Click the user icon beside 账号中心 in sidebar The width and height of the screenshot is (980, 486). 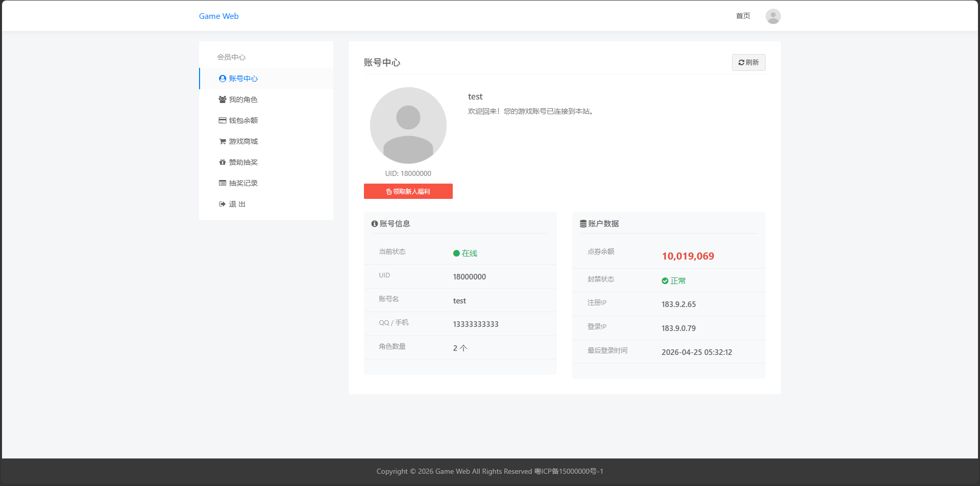coord(222,79)
